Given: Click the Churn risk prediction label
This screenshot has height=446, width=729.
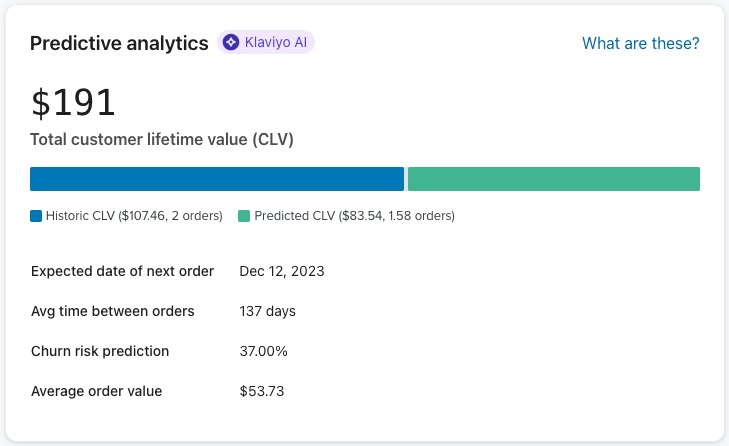Looking at the screenshot, I should click(100, 351).
